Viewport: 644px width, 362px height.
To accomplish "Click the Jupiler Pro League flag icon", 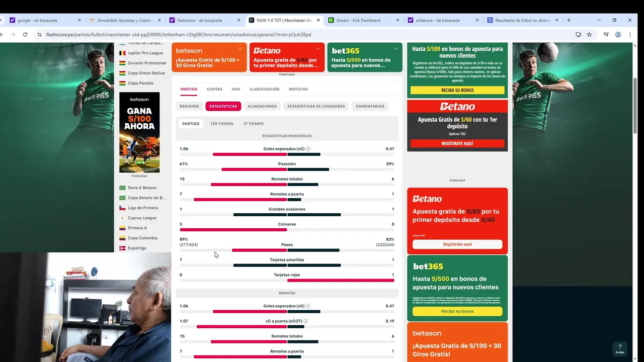I will (x=122, y=53).
